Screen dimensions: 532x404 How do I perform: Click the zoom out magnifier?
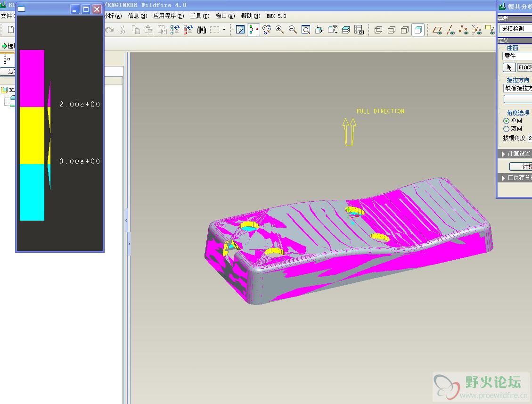click(293, 30)
